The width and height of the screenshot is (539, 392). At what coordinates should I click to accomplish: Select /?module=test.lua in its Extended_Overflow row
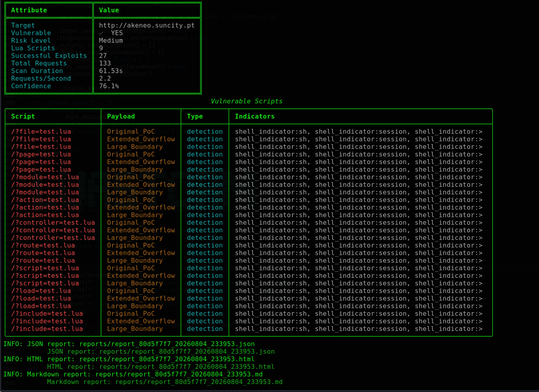click(45, 184)
